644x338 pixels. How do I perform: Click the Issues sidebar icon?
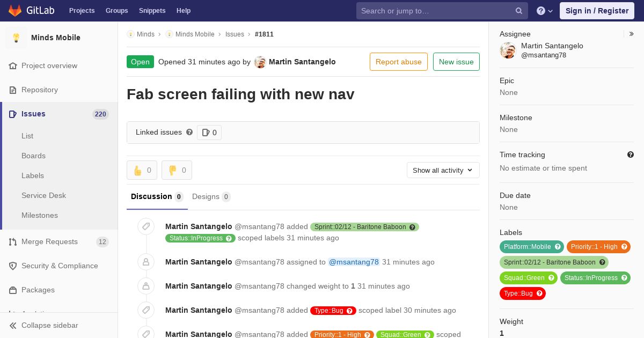click(x=13, y=114)
